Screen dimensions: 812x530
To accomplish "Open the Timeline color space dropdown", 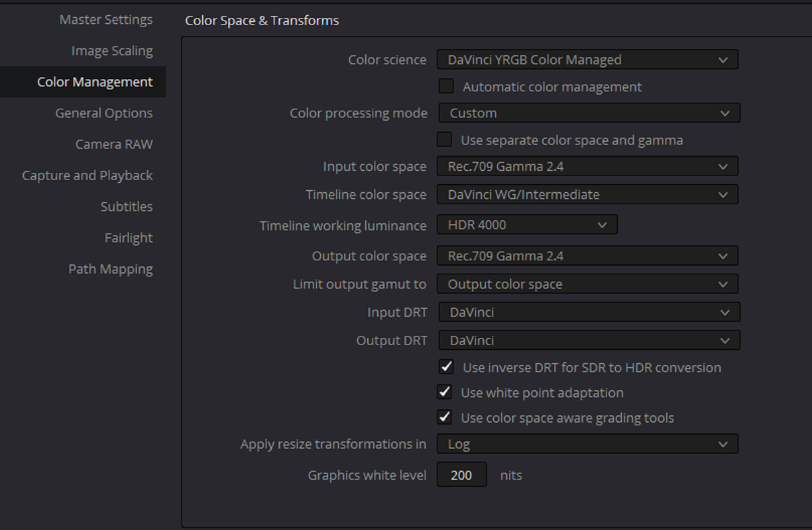I will click(587, 195).
